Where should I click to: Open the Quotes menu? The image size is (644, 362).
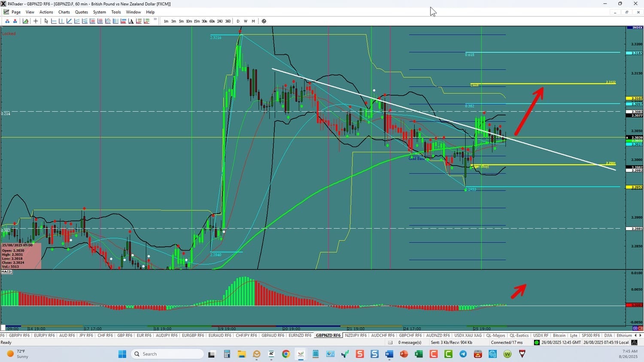click(x=82, y=12)
